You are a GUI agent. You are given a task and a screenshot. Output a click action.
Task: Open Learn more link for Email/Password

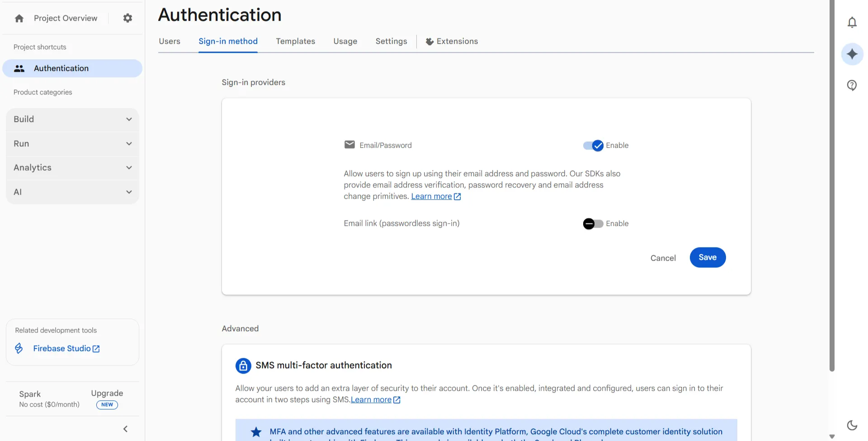tap(436, 197)
